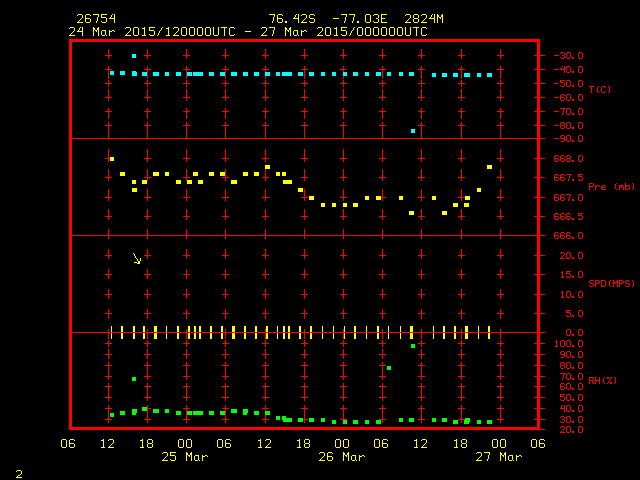
Task: Click the -50.0 temperature tick value
Action: (x=568, y=84)
